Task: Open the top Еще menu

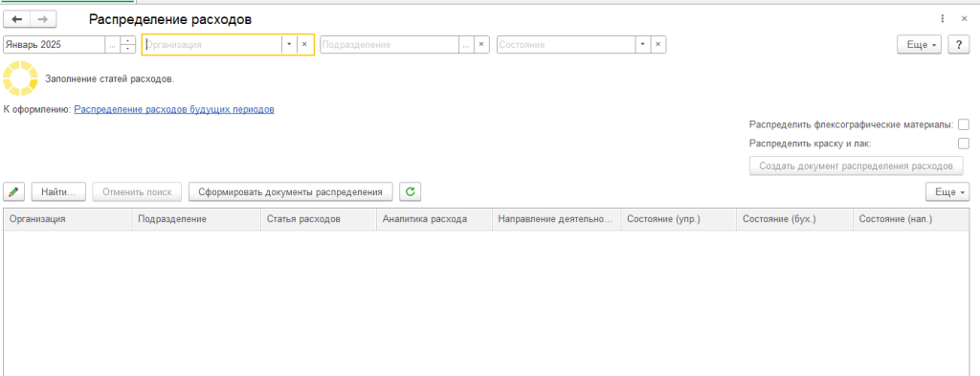Action: [x=920, y=45]
